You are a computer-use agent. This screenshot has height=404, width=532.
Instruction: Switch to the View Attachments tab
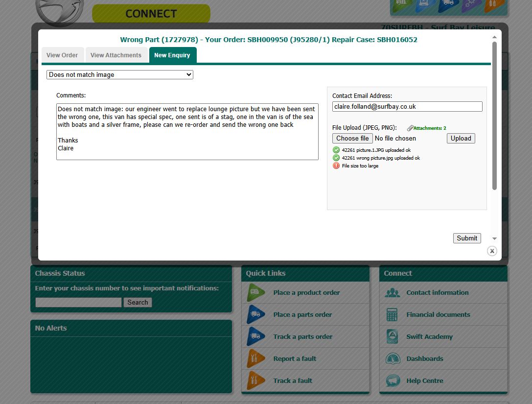pyautogui.click(x=116, y=55)
